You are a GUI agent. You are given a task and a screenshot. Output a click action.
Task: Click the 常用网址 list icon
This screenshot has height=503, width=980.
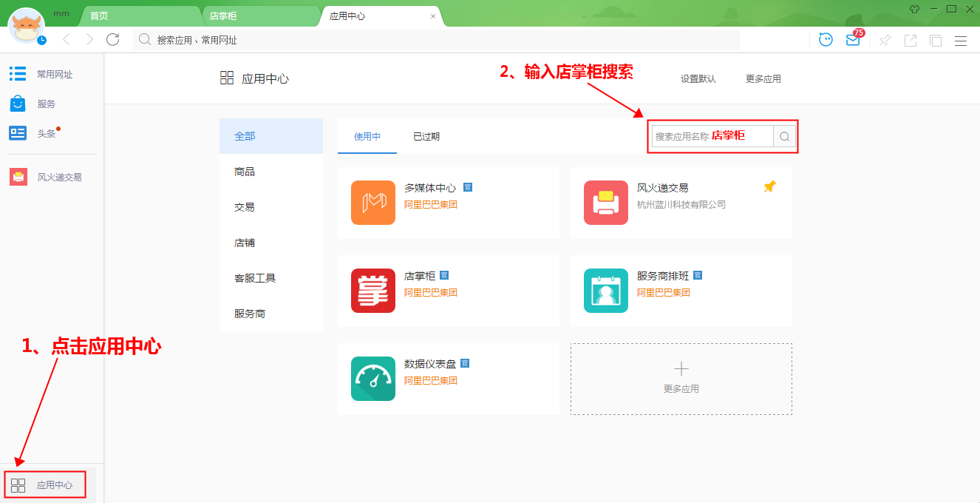[18, 73]
